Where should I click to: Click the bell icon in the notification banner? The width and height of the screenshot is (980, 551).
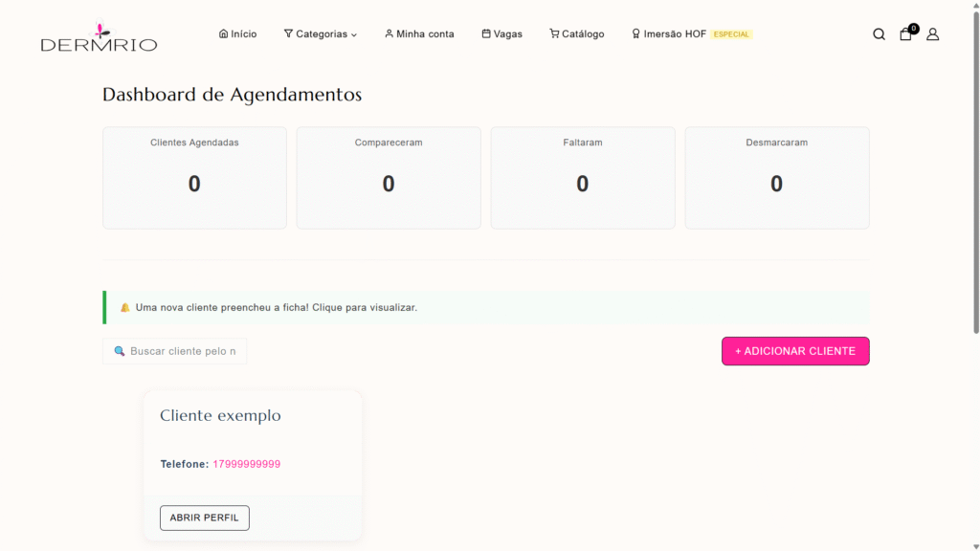pos(125,307)
